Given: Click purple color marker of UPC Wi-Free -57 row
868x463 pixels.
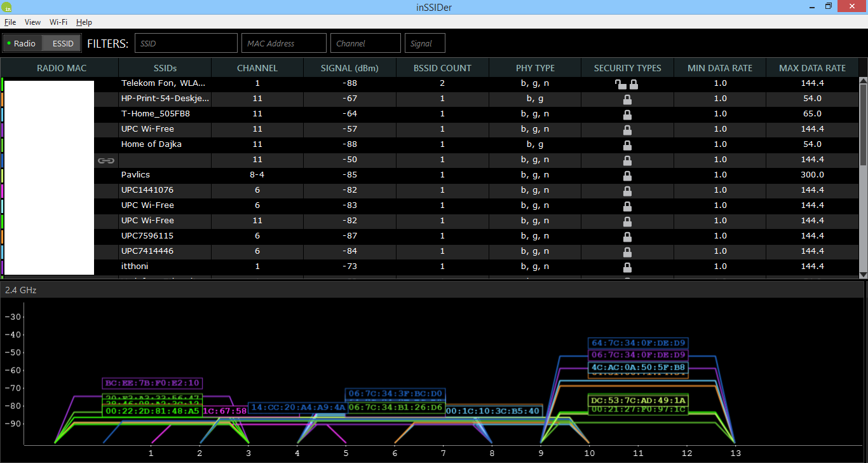Looking at the screenshot, I should coord(3,130).
